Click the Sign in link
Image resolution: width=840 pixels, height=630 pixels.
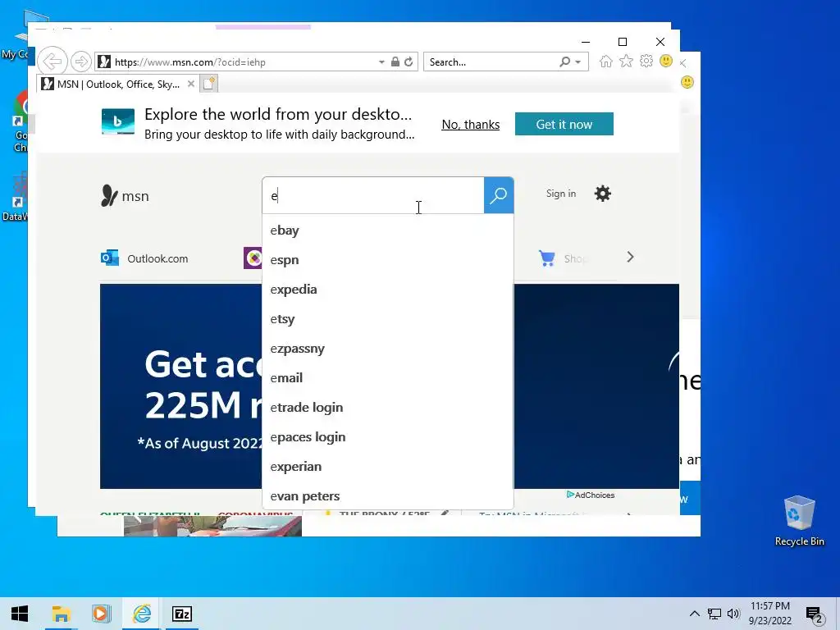point(561,194)
